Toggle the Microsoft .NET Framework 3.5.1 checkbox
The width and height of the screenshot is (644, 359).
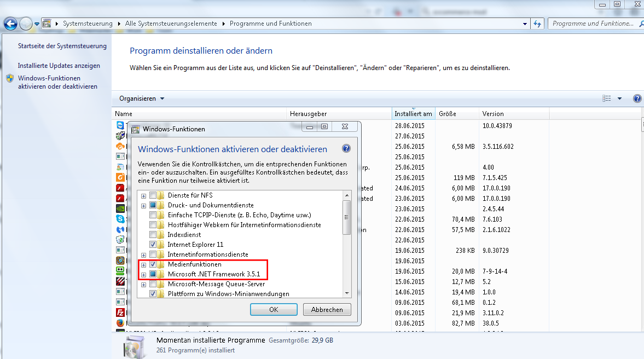coord(153,274)
